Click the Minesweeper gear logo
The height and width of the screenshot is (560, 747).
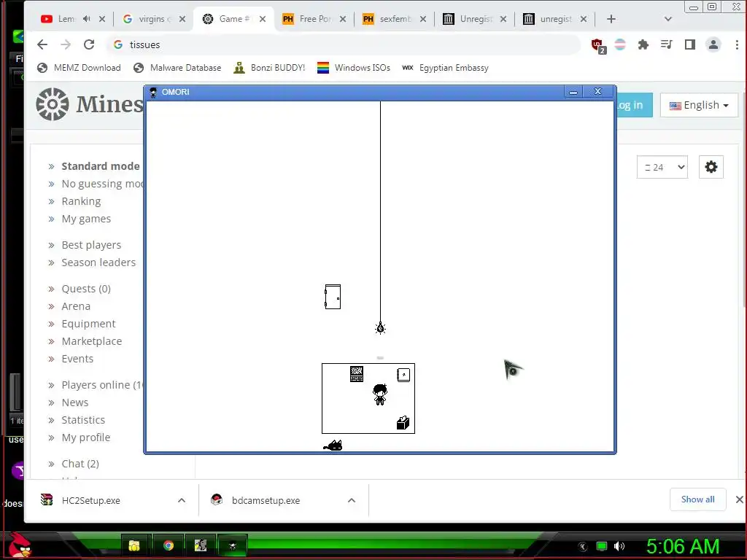click(53, 104)
